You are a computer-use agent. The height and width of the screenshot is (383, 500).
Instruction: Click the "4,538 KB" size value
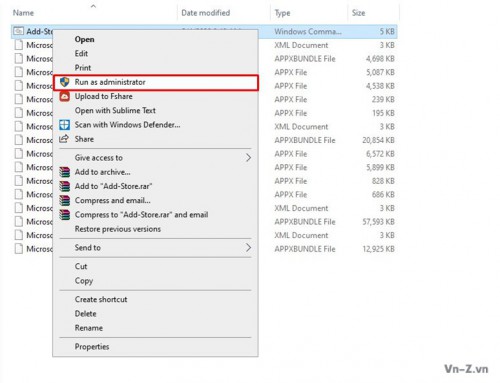click(x=380, y=86)
